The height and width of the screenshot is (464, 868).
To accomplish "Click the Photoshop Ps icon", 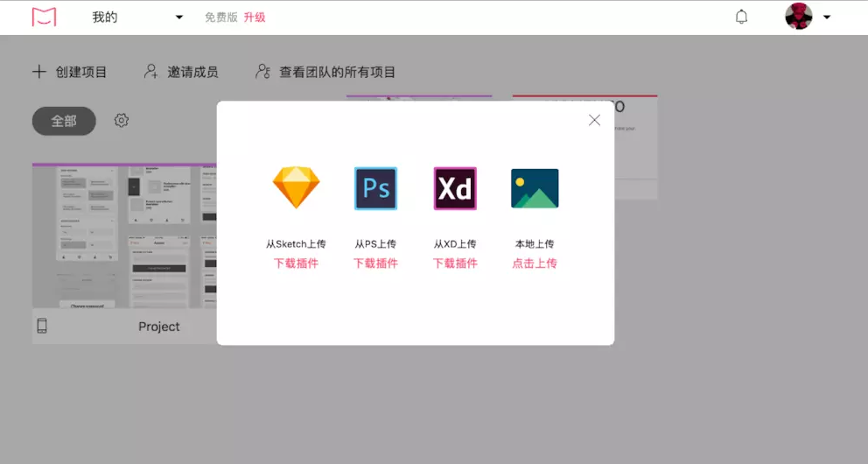I will (x=376, y=188).
